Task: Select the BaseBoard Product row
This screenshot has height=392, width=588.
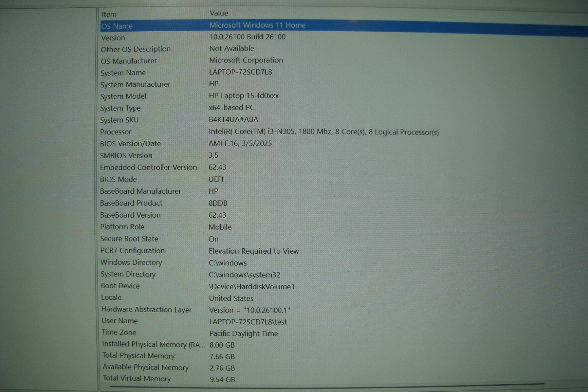Action: click(x=131, y=203)
